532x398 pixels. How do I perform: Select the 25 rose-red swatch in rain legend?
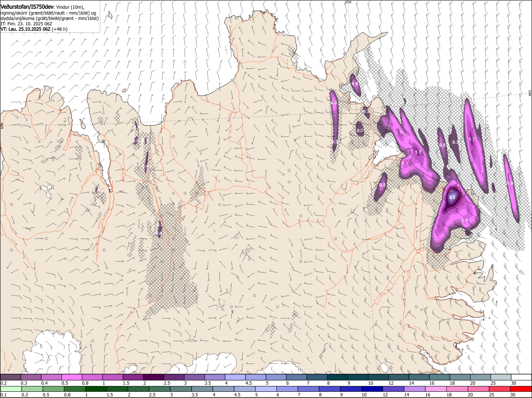(500, 389)
